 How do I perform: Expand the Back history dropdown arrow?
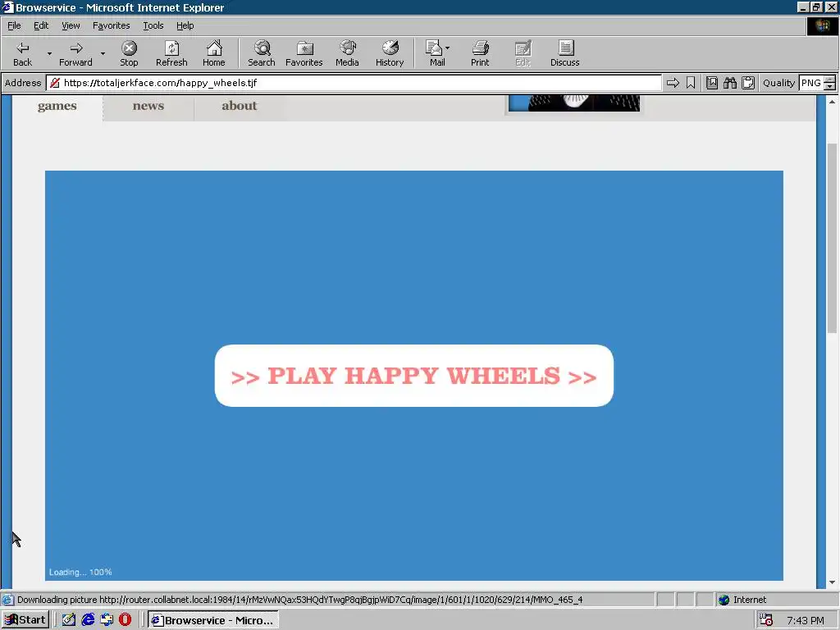[x=49, y=53]
